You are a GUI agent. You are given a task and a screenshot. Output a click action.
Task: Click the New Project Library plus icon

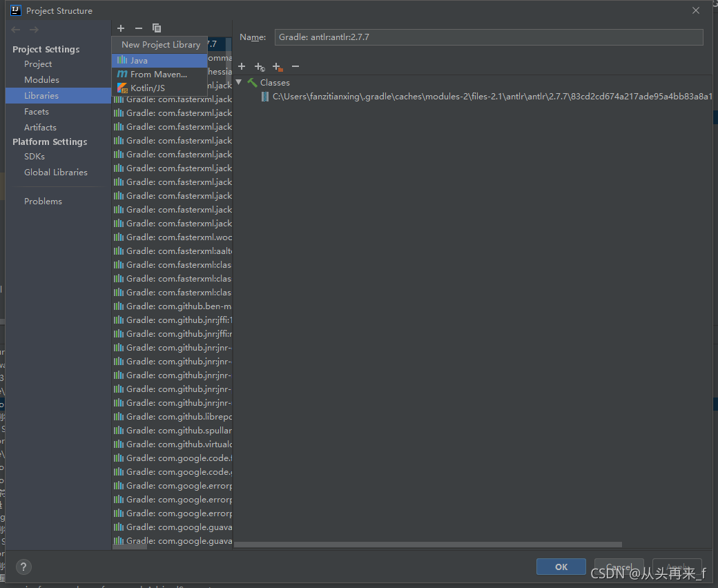tap(121, 28)
